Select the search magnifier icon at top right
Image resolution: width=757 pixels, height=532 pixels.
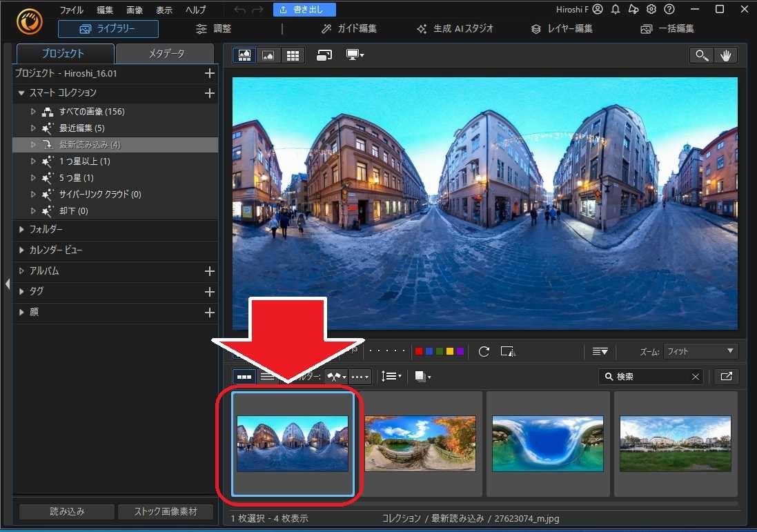701,55
